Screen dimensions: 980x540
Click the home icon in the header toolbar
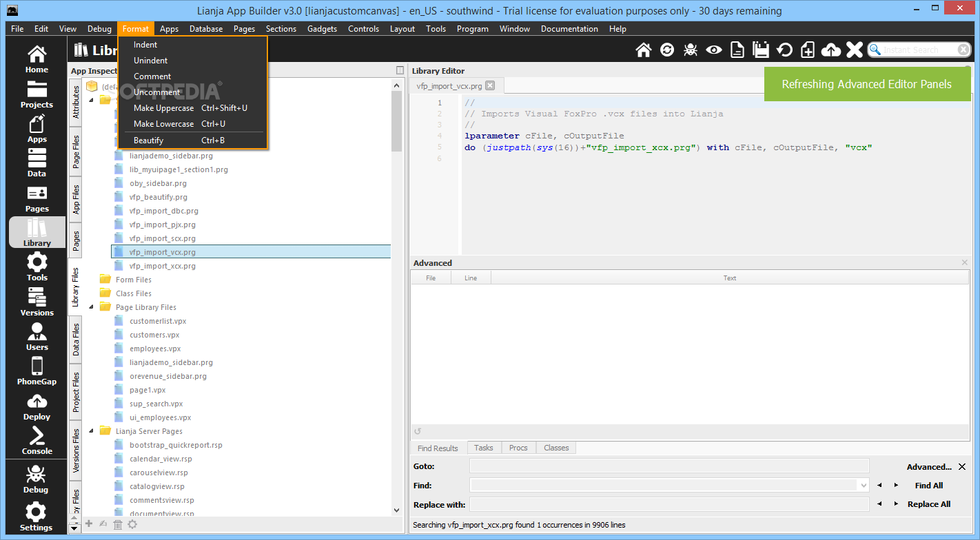[x=643, y=50]
